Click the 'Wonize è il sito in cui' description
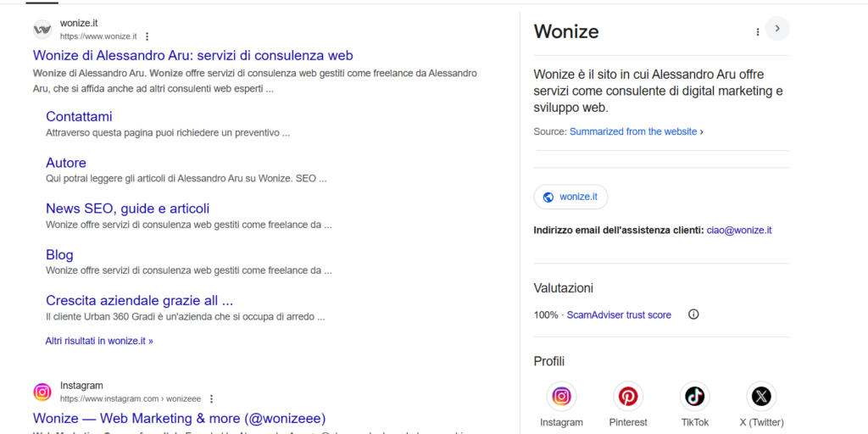The height and width of the screenshot is (434, 868). [658, 92]
